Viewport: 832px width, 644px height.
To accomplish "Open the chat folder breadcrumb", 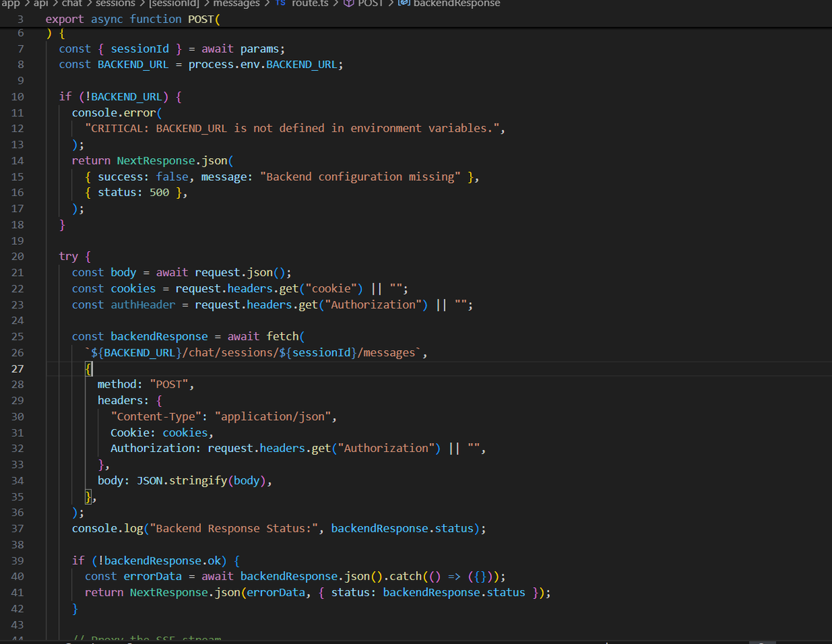I will point(72,3).
